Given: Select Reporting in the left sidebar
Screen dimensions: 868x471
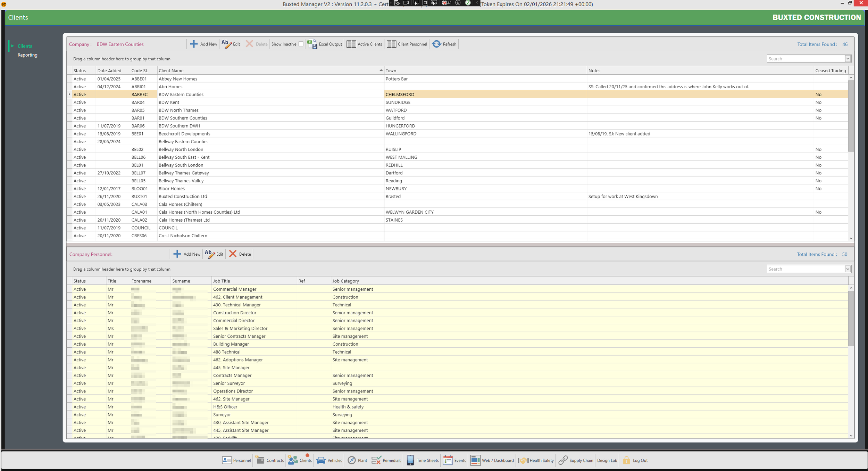Looking at the screenshot, I should click(27, 55).
